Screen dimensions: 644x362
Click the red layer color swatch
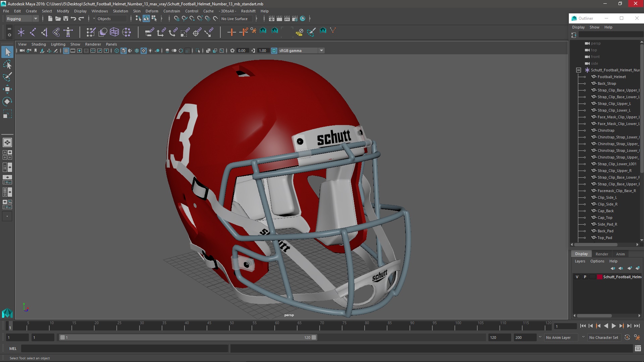pyautogui.click(x=599, y=277)
